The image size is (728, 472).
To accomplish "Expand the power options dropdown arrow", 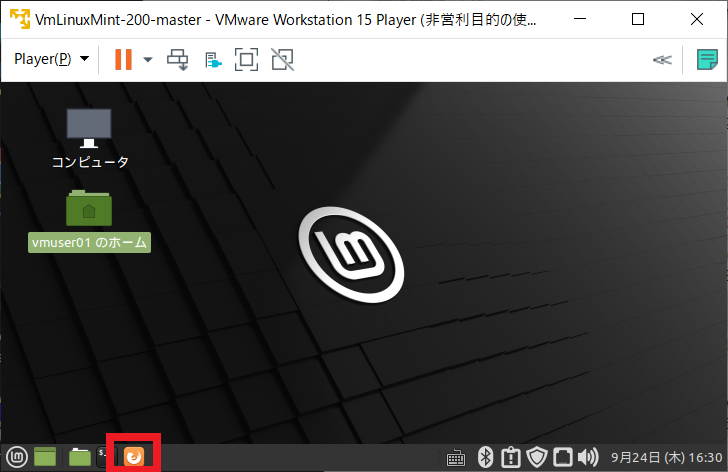I will click(x=148, y=59).
